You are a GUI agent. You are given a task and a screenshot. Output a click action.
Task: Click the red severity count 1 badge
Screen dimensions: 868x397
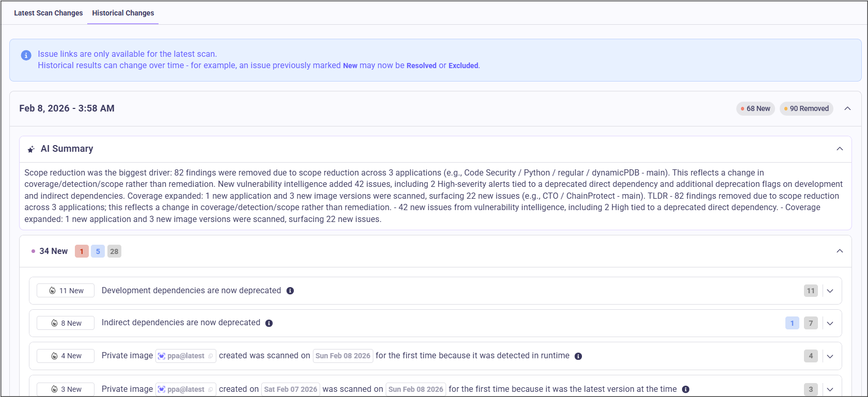[82, 251]
